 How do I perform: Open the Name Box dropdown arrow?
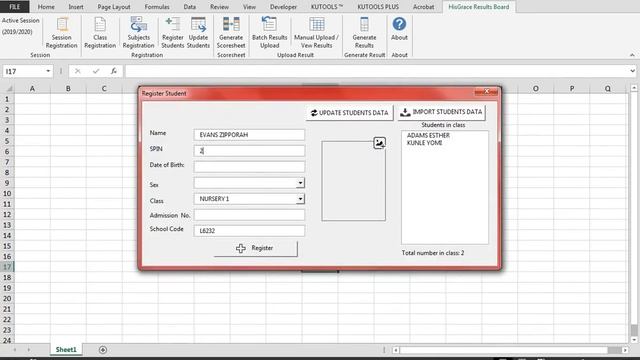pyautogui.click(x=48, y=71)
